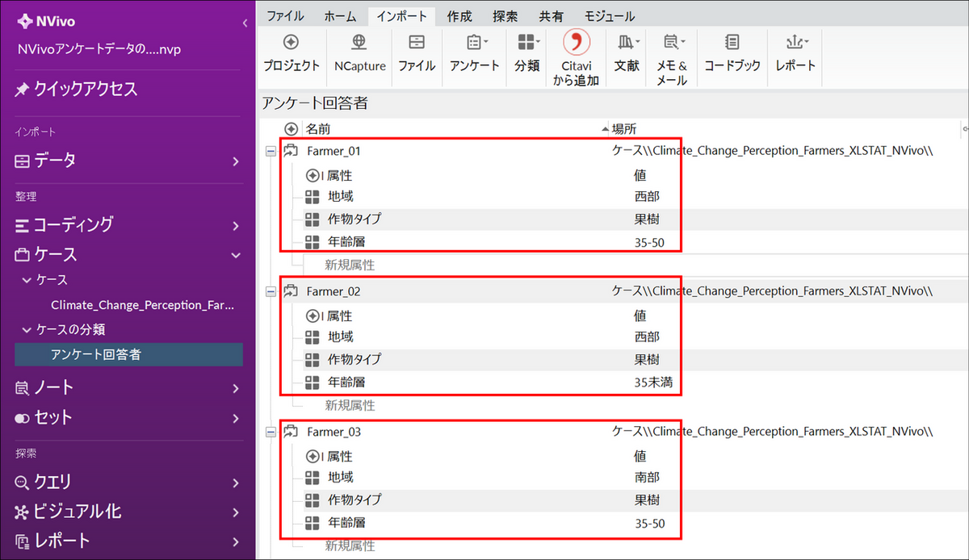
Task: Collapse the NVivo navigation sidebar chevron
Action: pyautogui.click(x=245, y=23)
